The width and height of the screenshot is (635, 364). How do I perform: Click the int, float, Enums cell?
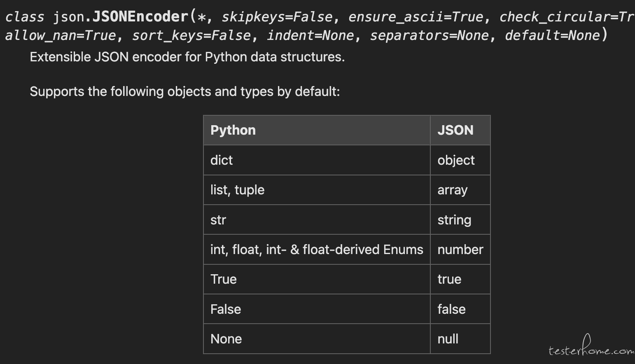317,250
